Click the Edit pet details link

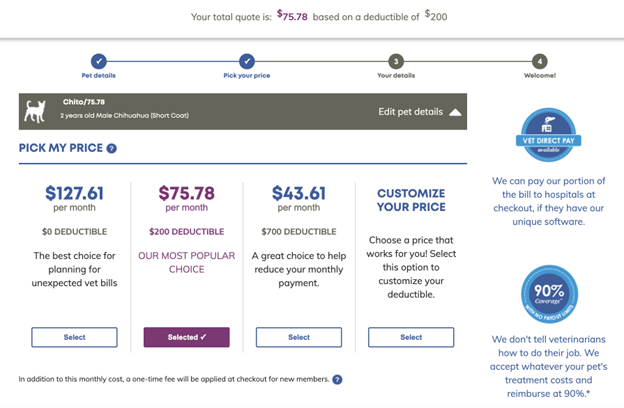coord(410,112)
